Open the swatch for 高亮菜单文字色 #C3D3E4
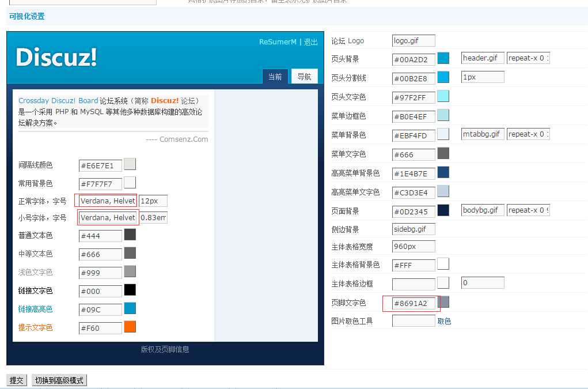The width and height of the screenshot is (588, 389). [443, 191]
